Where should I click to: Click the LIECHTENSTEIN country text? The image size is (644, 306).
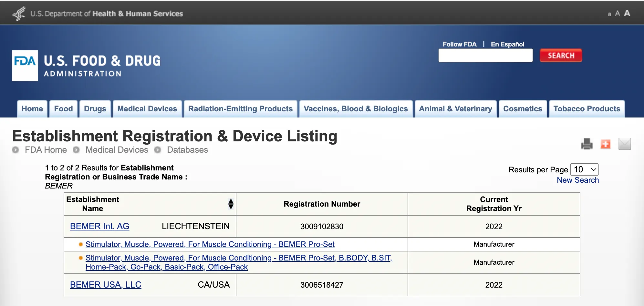196,226
